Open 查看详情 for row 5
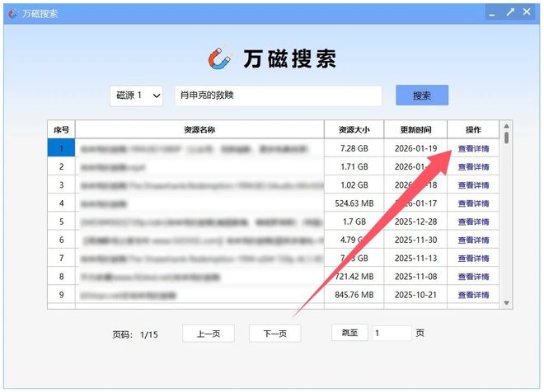The height and width of the screenshot is (392, 544). point(473,222)
